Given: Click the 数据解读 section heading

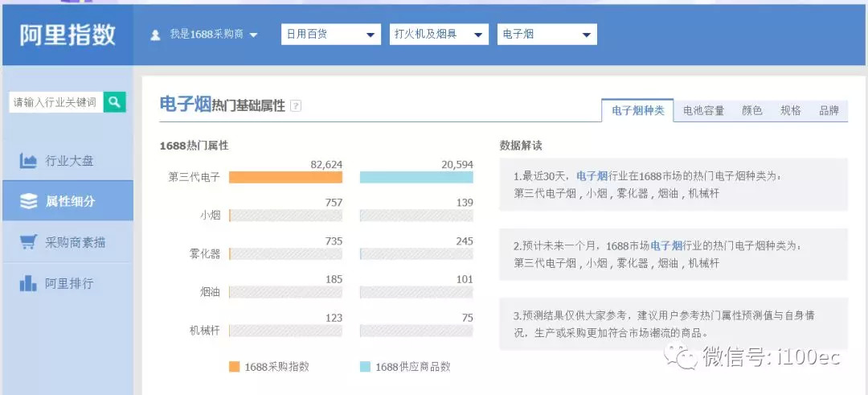Looking at the screenshot, I should (520, 146).
